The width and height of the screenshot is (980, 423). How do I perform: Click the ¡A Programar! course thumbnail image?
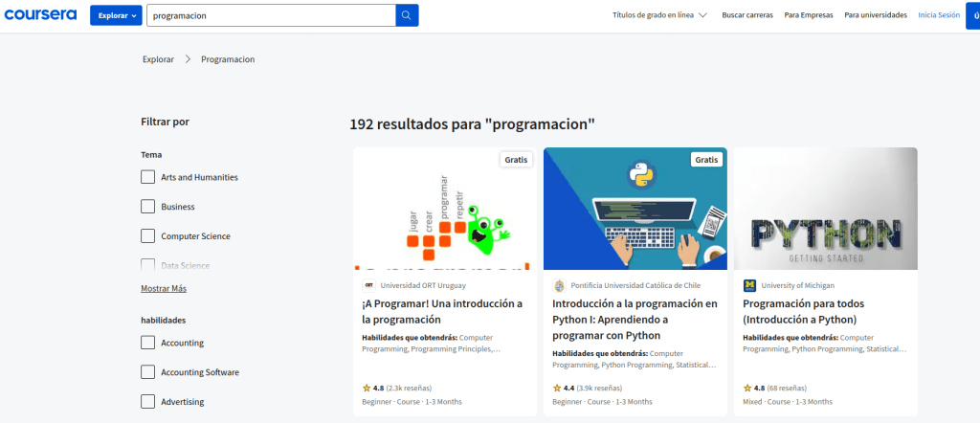[x=444, y=209]
